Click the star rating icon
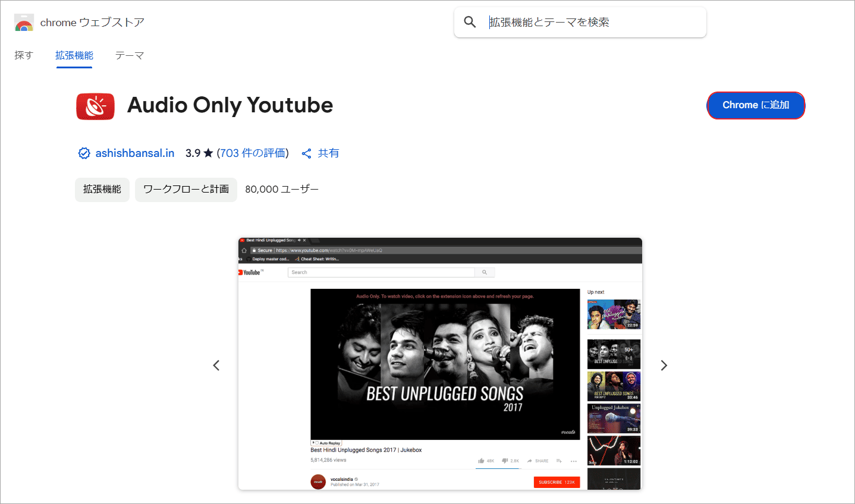The image size is (855, 504). click(x=208, y=153)
